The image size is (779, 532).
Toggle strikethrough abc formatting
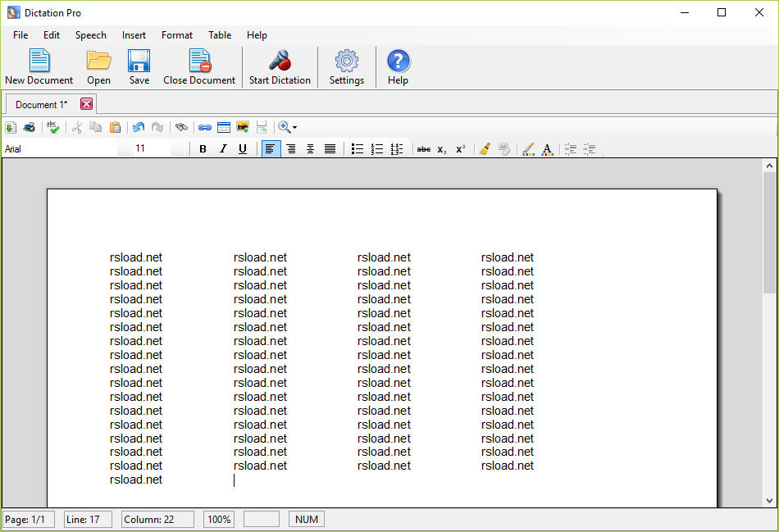pyautogui.click(x=424, y=149)
